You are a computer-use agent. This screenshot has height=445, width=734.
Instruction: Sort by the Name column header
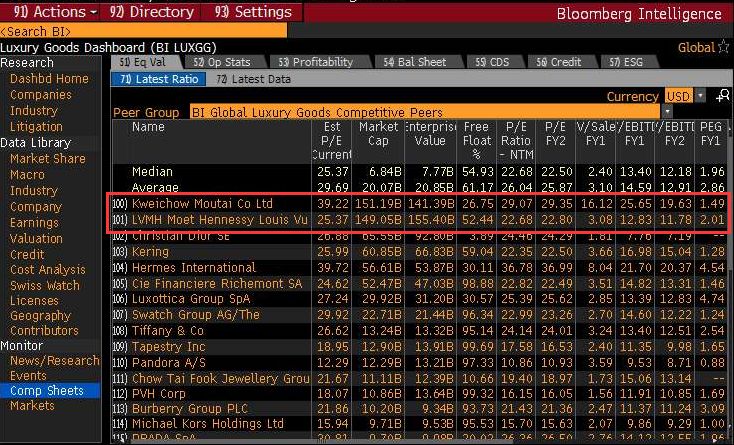(148, 127)
